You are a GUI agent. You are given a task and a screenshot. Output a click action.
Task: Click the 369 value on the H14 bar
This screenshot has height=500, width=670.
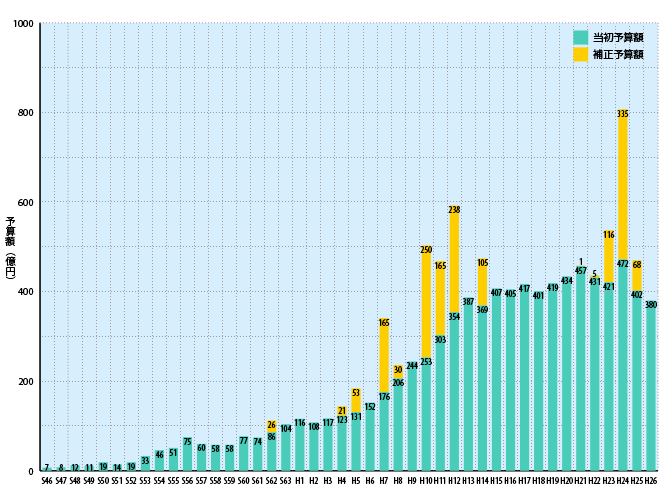[x=482, y=309]
